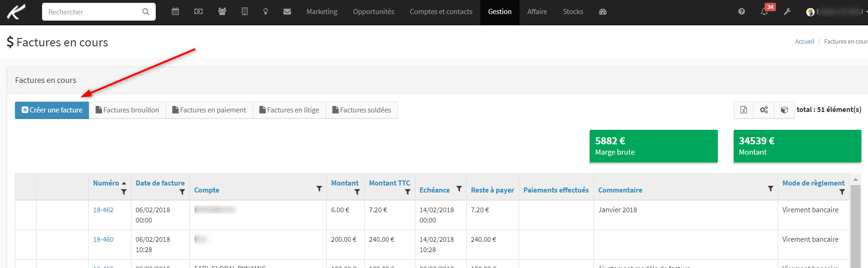Click the table vertical scrollbar track
This screenshot has height=268, width=868.
[x=855, y=226]
